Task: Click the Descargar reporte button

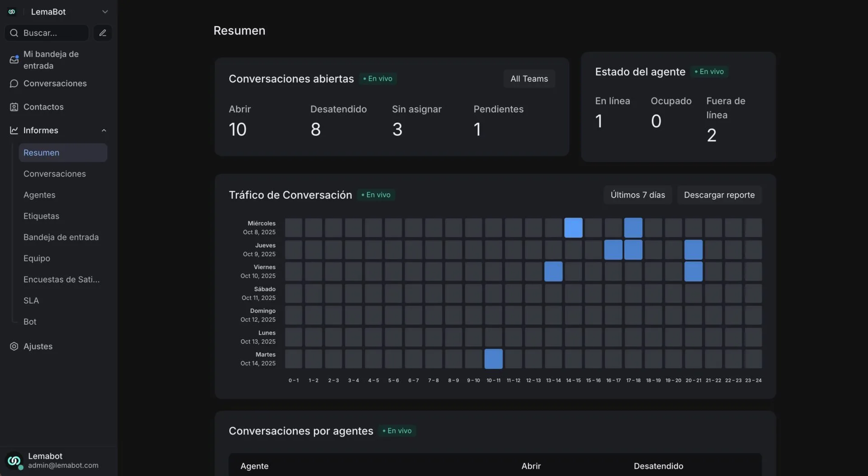Action: 719,195
